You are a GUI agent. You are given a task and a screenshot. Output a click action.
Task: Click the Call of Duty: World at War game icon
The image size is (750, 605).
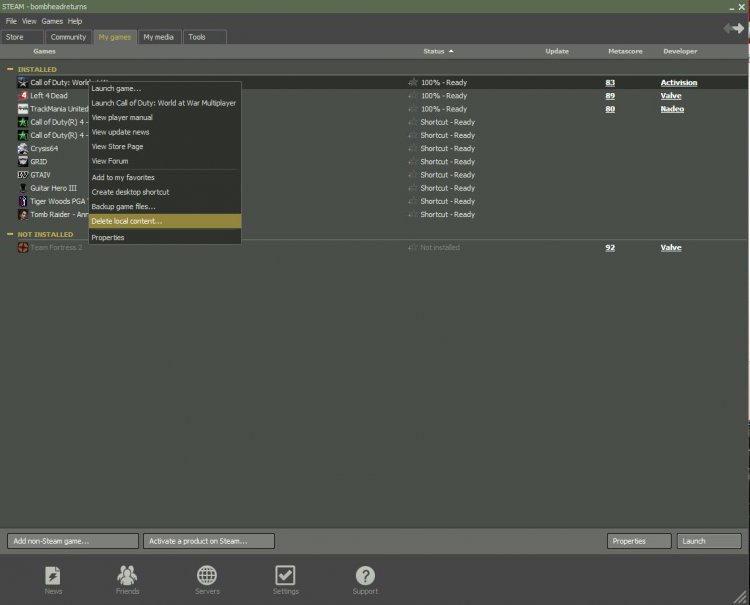22,82
